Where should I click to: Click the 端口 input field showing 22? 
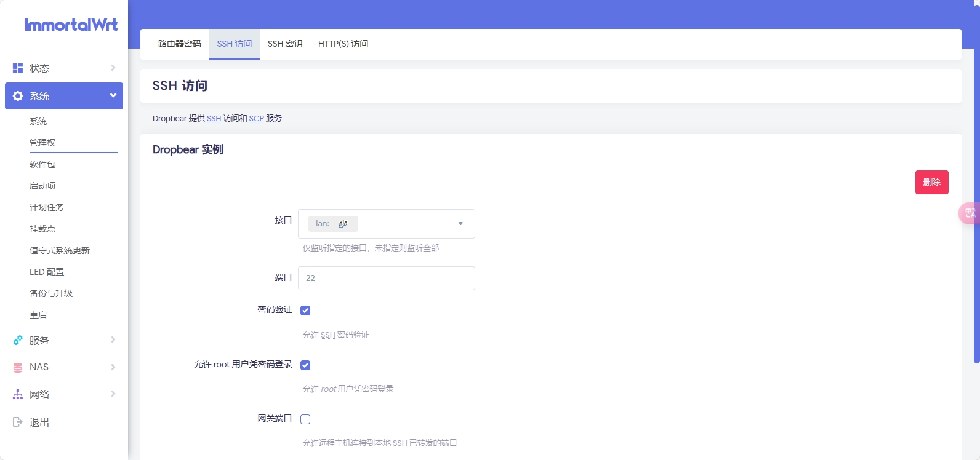click(x=387, y=278)
